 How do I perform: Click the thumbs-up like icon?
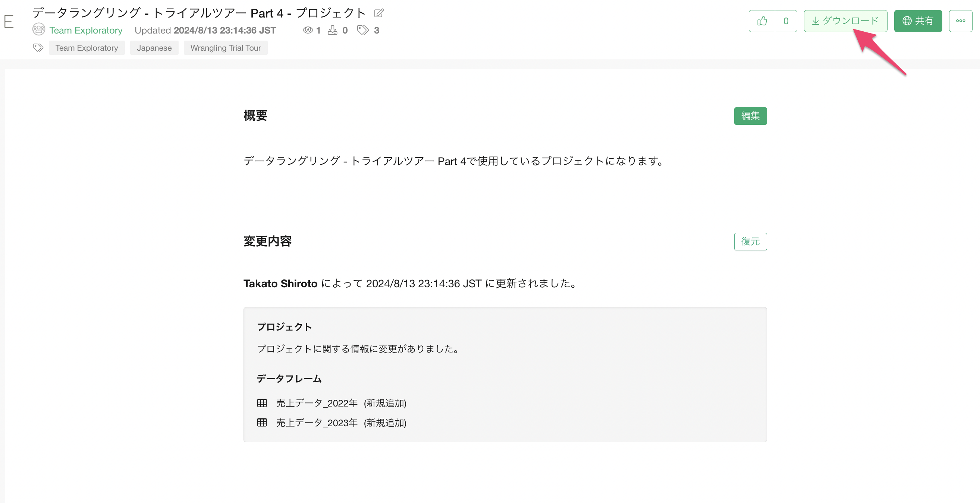762,21
